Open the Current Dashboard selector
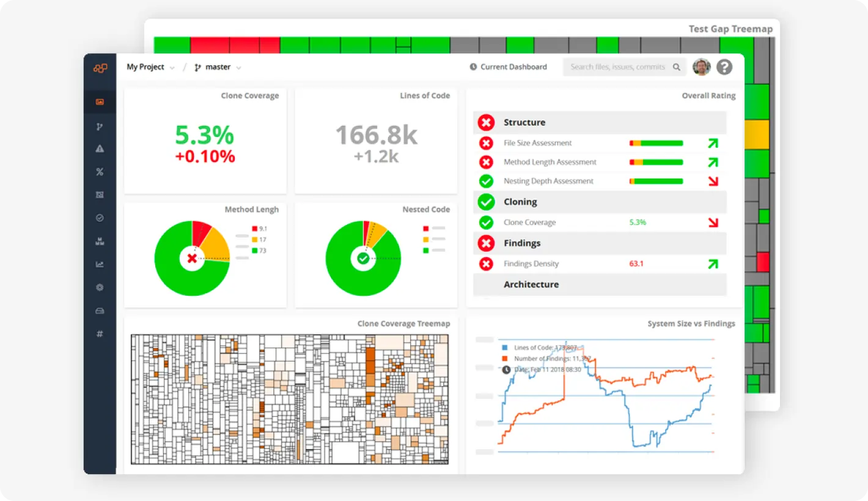Screen dimensions: 868x501 (x=508, y=67)
